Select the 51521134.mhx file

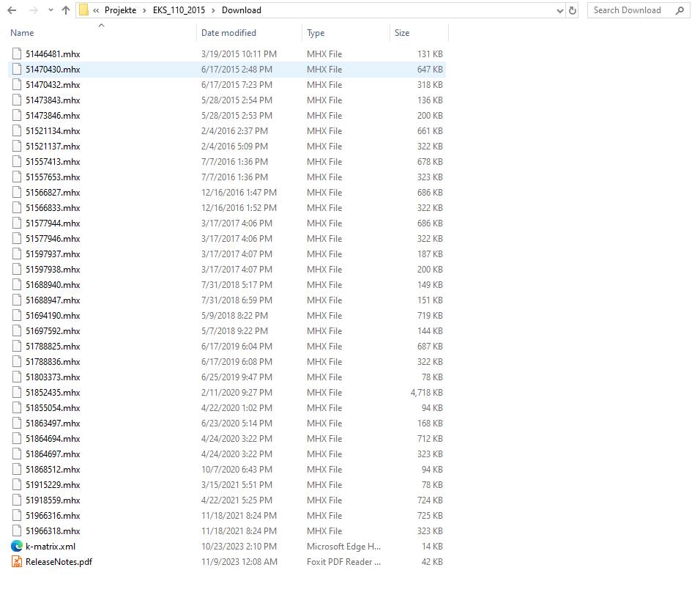click(x=53, y=131)
